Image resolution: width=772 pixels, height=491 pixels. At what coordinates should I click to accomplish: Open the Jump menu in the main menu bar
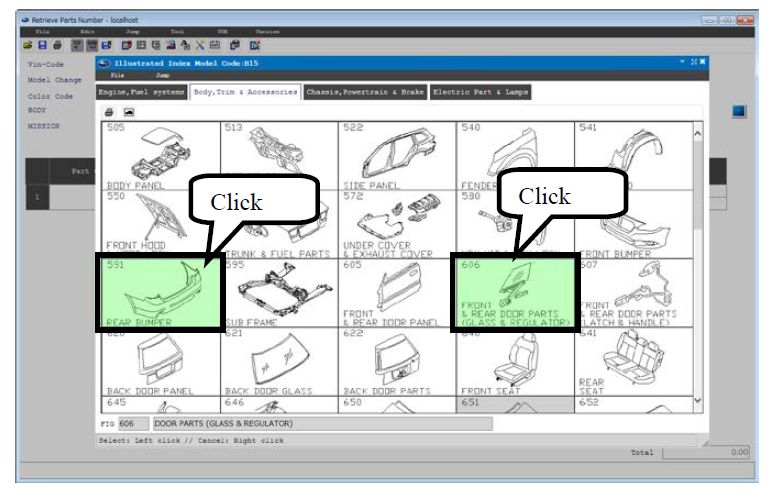[132, 32]
